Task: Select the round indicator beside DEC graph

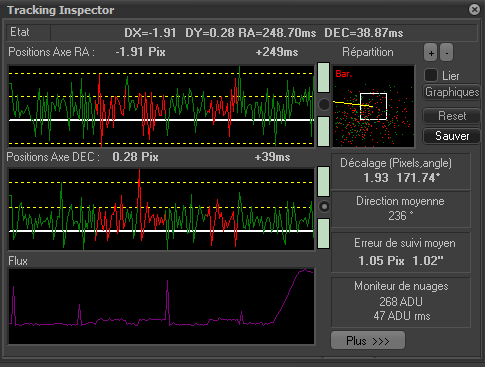Action: click(324, 207)
